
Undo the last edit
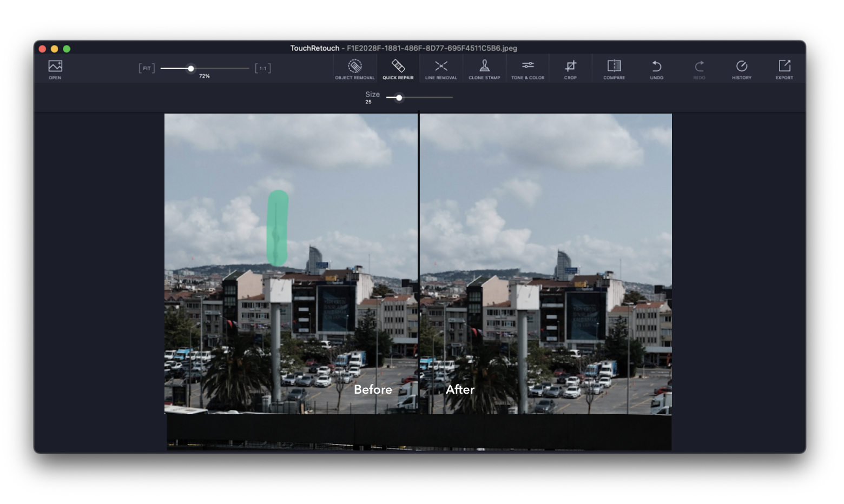657,69
